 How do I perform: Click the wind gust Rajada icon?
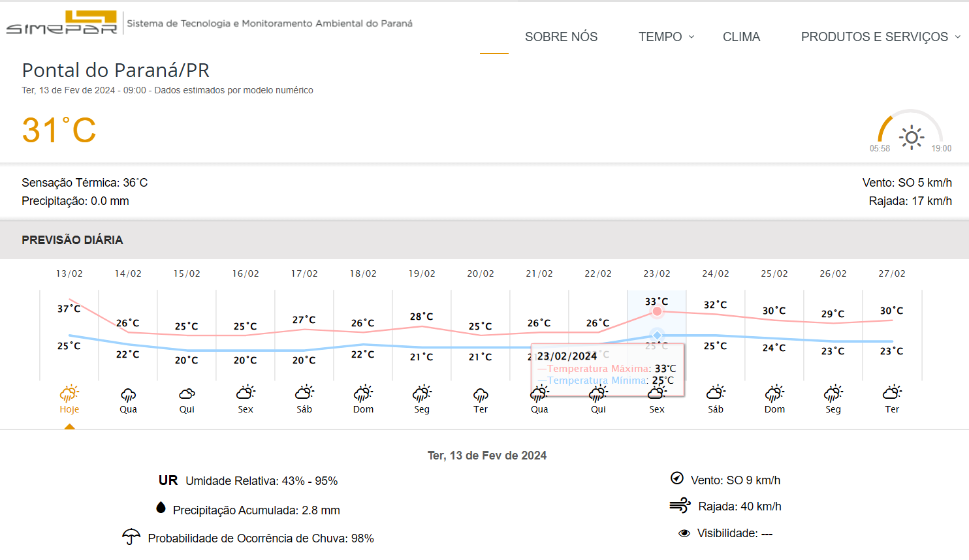pos(680,505)
